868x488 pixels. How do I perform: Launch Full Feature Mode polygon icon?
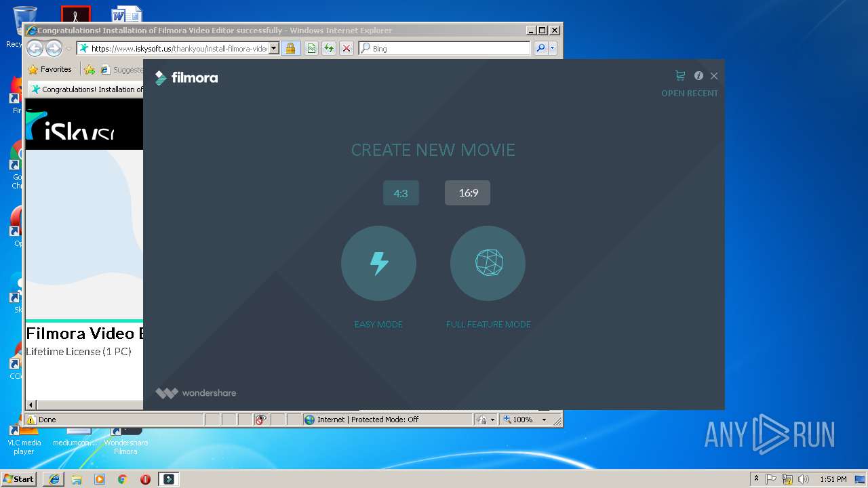click(x=488, y=263)
